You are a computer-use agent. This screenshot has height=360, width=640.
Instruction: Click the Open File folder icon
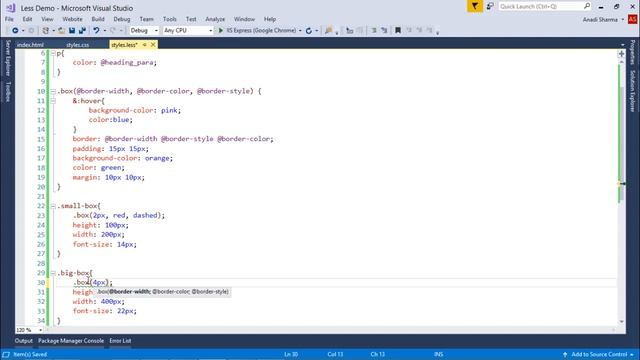(x=62, y=31)
